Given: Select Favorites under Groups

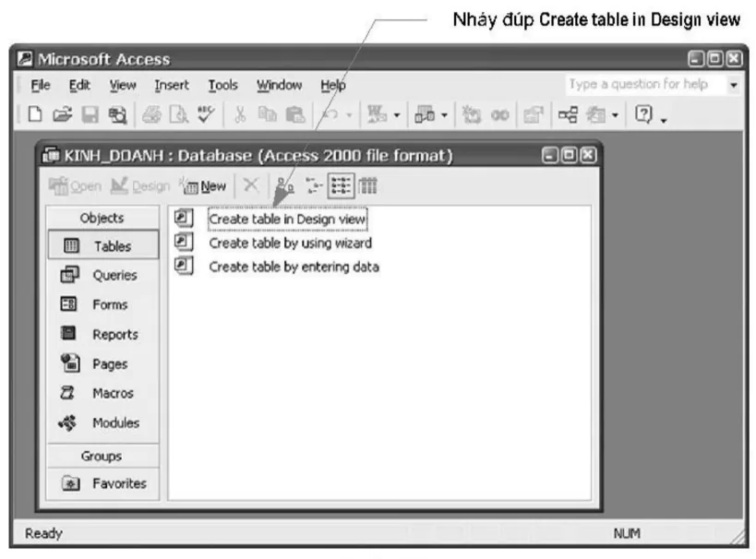Looking at the screenshot, I should click(102, 483).
